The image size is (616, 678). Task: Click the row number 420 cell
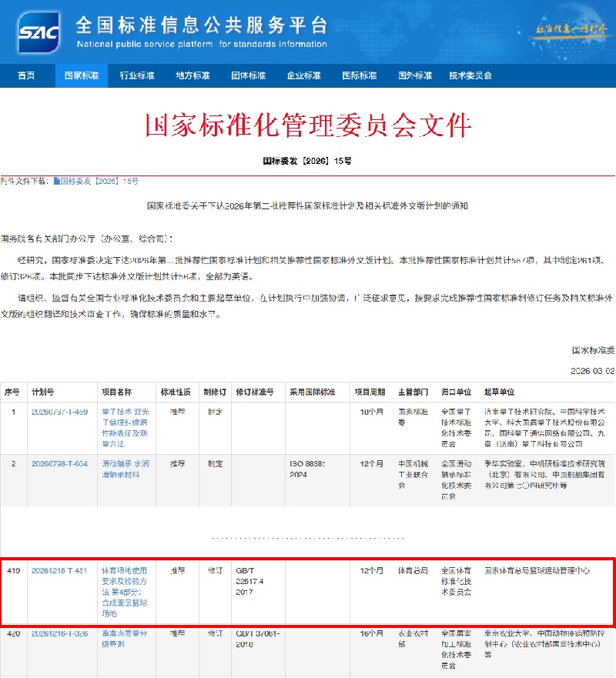point(13,633)
